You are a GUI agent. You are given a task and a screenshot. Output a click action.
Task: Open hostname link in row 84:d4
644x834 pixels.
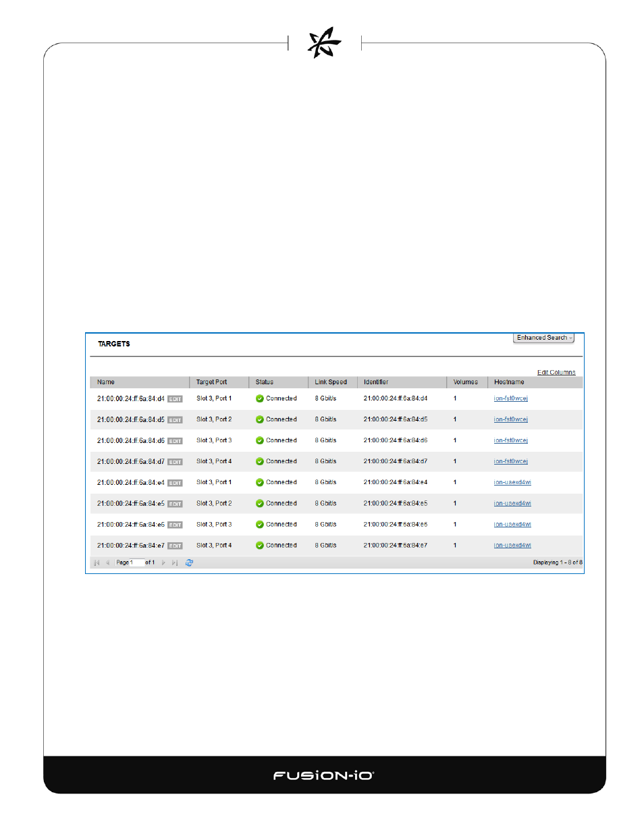[x=510, y=398]
